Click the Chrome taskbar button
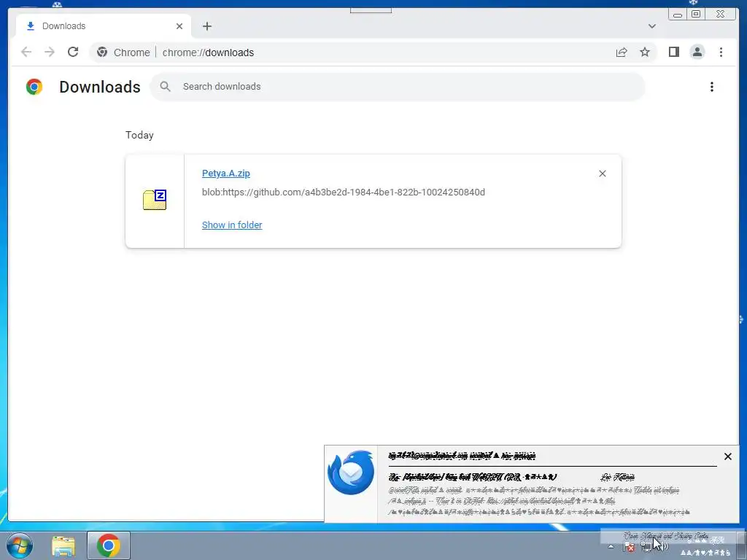Image resolution: width=747 pixels, height=560 pixels. 109,545
